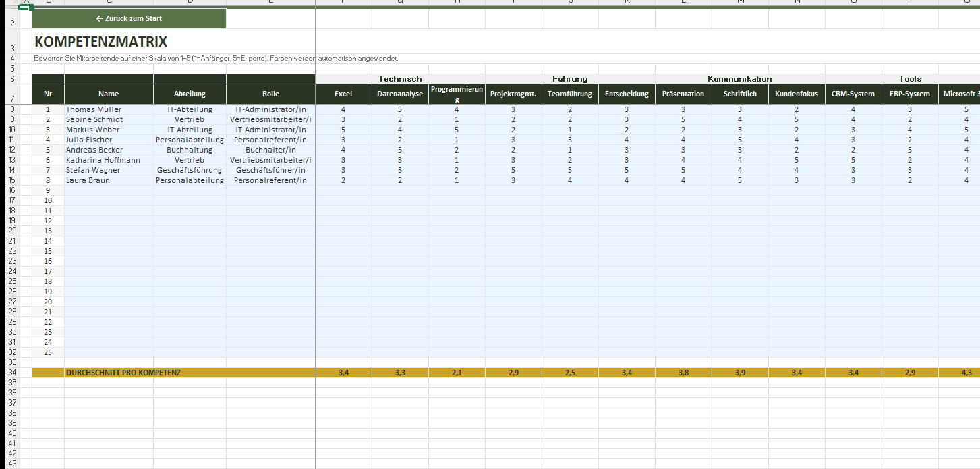Select the empty name cell in entry 9
This screenshot has height=469, width=980.
pos(108,190)
